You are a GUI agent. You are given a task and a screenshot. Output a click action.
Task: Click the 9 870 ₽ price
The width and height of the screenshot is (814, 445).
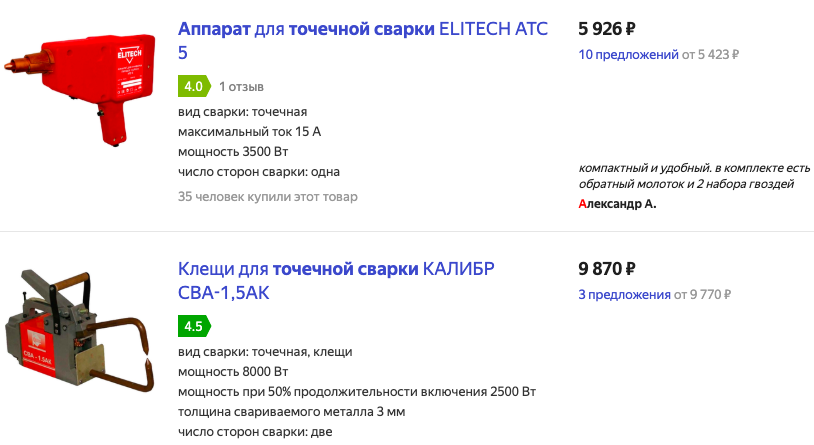point(607,269)
